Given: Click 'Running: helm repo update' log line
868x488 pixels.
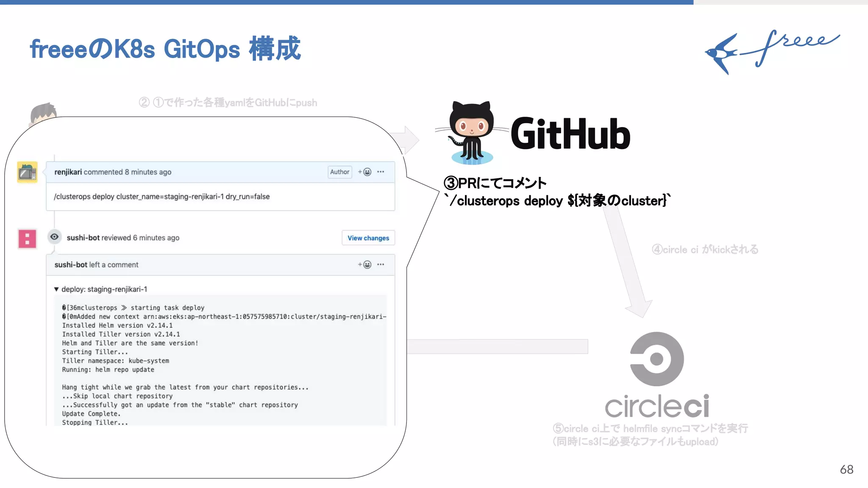Looking at the screenshot, I should tap(108, 370).
